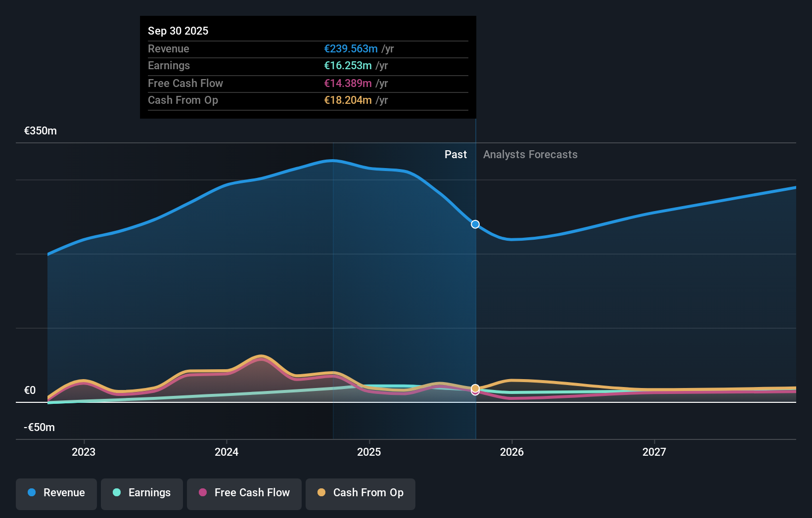Image resolution: width=812 pixels, height=518 pixels.
Task: Expand the Analysts Forecasts section
Action: [530, 155]
